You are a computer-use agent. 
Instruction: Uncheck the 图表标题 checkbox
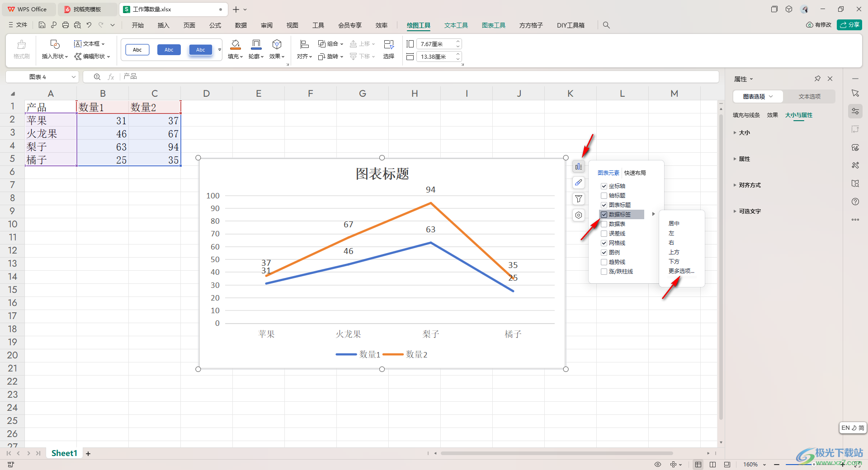pyautogui.click(x=604, y=205)
